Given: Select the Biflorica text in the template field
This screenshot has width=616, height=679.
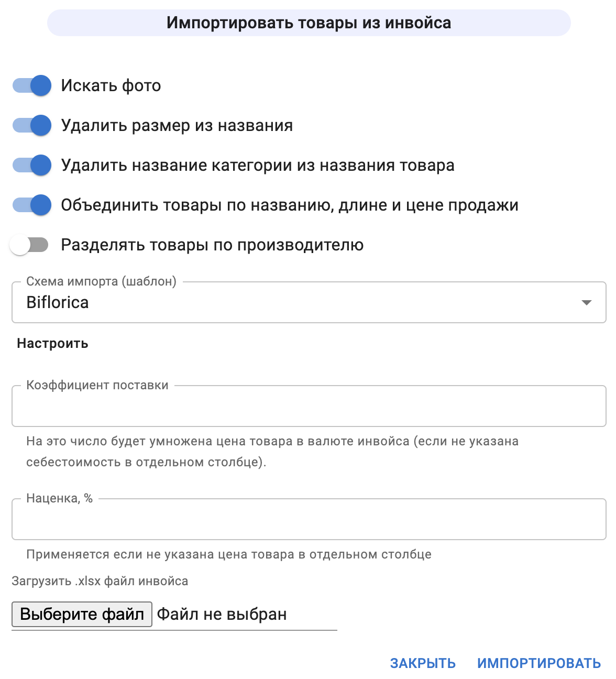Looking at the screenshot, I should [58, 302].
